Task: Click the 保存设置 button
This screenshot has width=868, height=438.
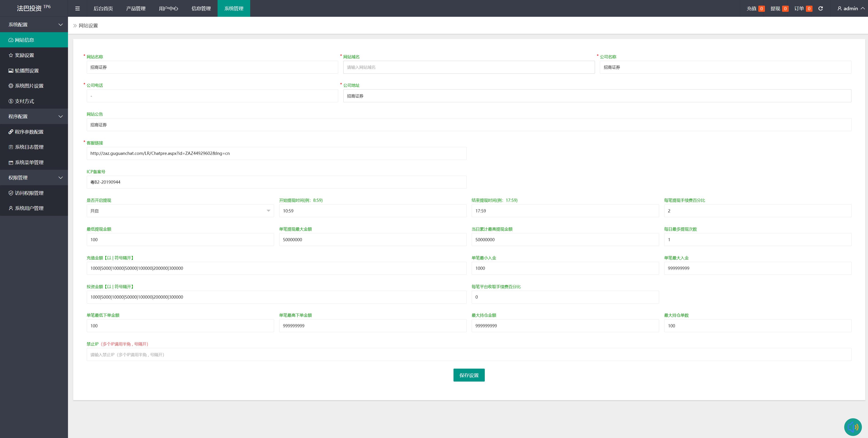Action: pyautogui.click(x=469, y=375)
